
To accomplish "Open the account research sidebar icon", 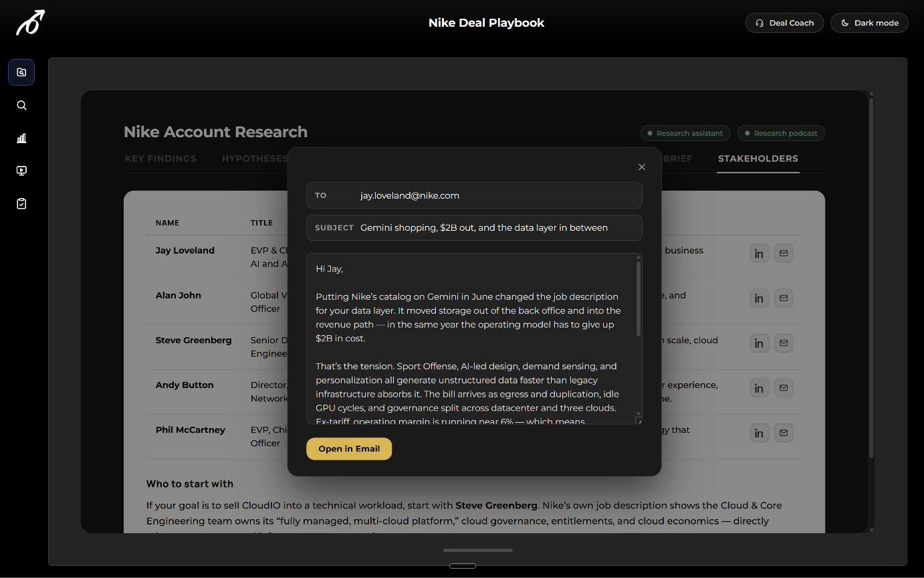I will [x=21, y=72].
